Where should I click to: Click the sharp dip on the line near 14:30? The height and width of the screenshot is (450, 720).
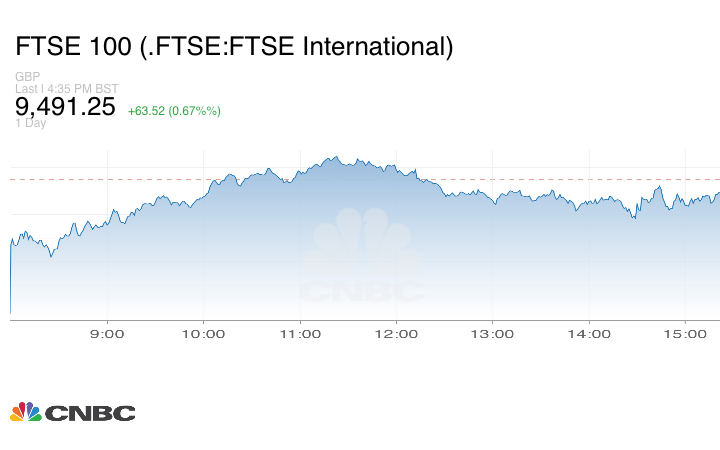click(x=636, y=215)
